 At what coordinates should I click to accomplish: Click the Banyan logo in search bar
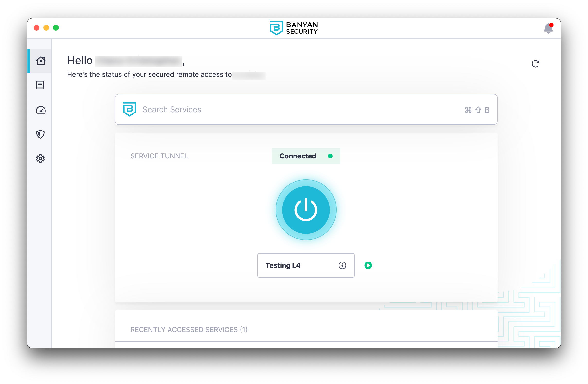coord(129,109)
